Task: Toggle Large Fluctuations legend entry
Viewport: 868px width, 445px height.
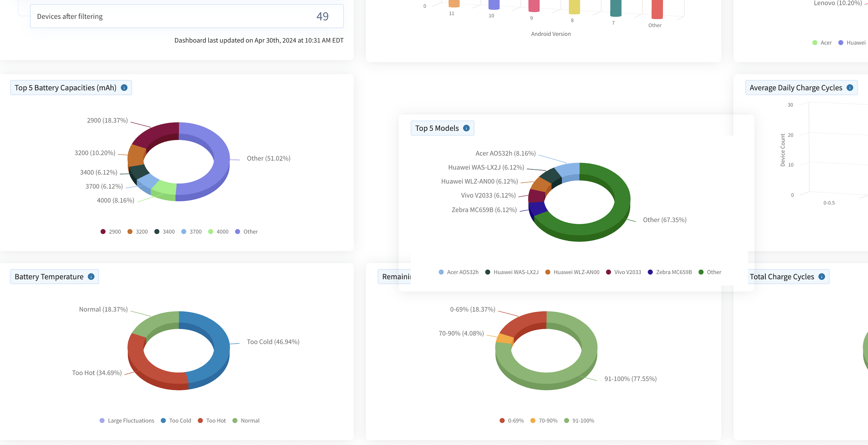Action: tap(127, 420)
